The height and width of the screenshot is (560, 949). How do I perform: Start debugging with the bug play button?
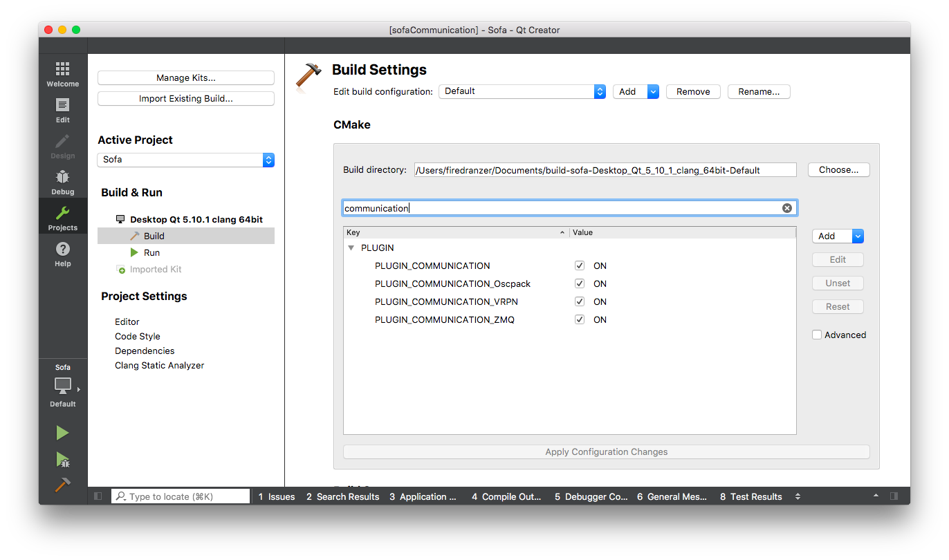62,459
